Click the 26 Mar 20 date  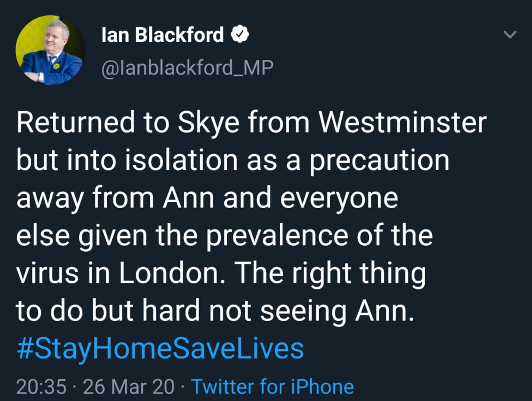[129, 387]
